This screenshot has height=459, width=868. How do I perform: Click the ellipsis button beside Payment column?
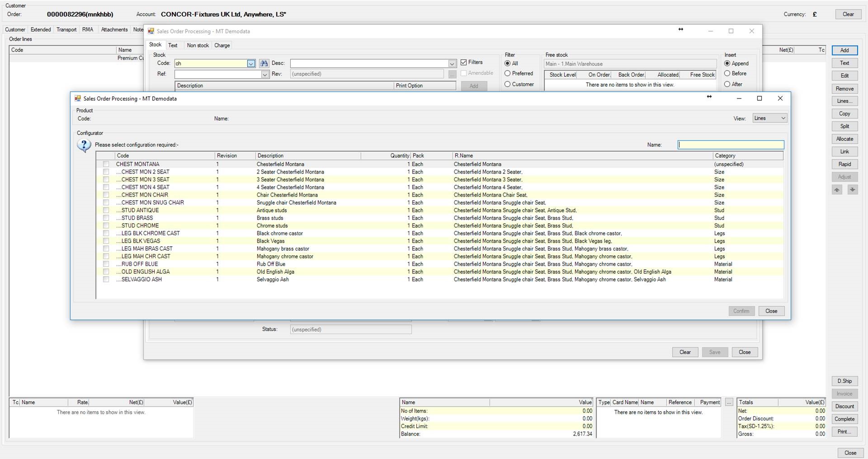click(729, 402)
